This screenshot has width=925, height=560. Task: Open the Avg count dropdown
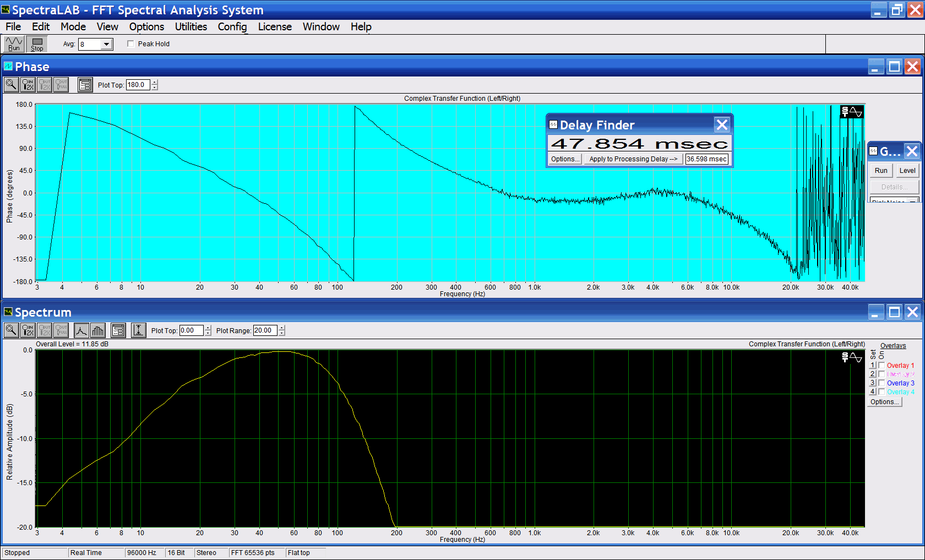click(107, 45)
